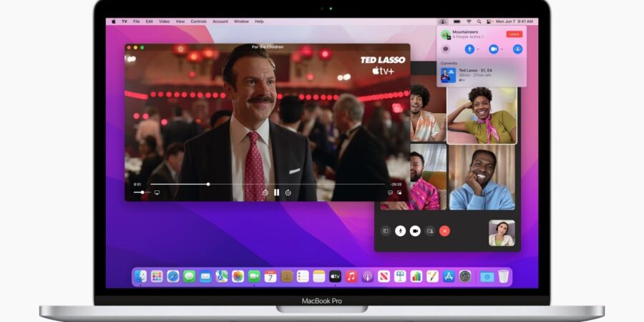This screenshot has width=644, height=322.
Task: Open the Account menu
Action: [220, 21]
